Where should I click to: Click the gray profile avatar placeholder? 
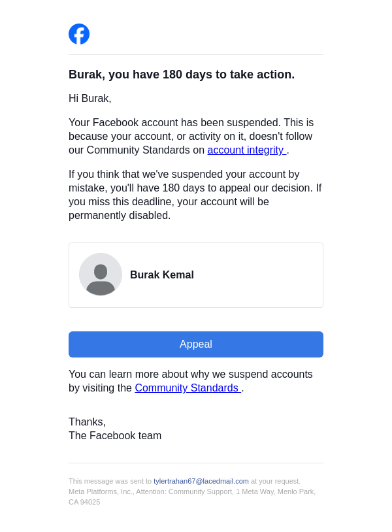tap(101, 274)
